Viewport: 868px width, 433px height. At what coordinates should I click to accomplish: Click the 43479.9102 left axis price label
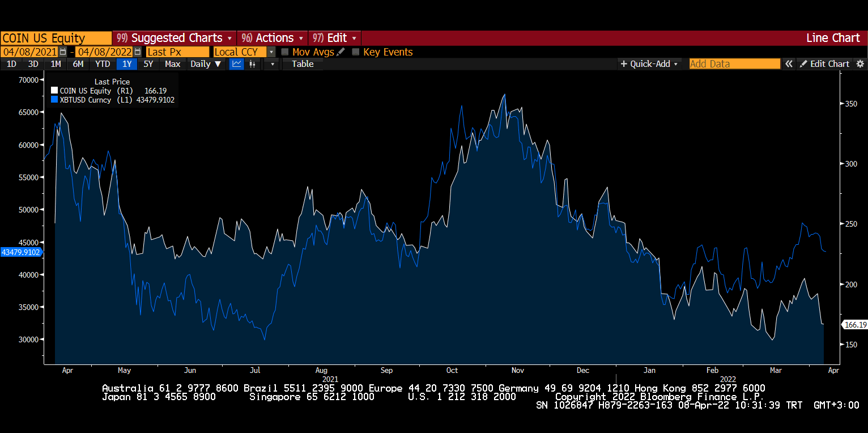(x=21, y=252)
